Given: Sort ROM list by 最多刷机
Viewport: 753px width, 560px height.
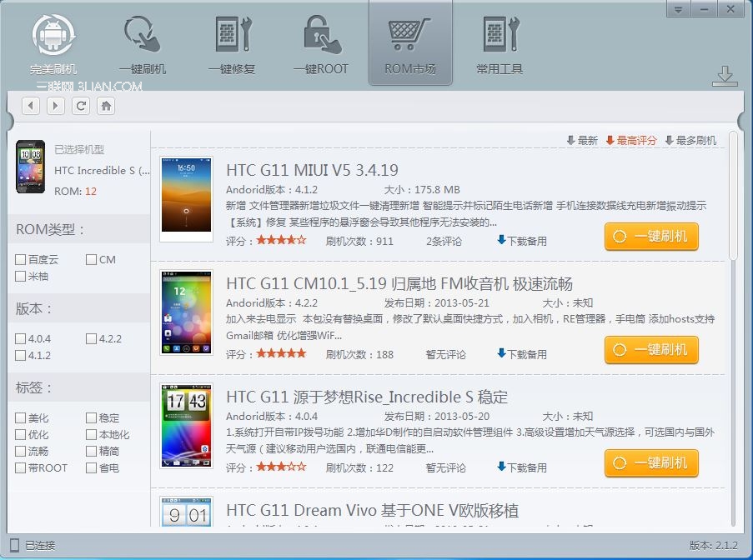Looking at the screenshot, I should click(x=690, y=140).
